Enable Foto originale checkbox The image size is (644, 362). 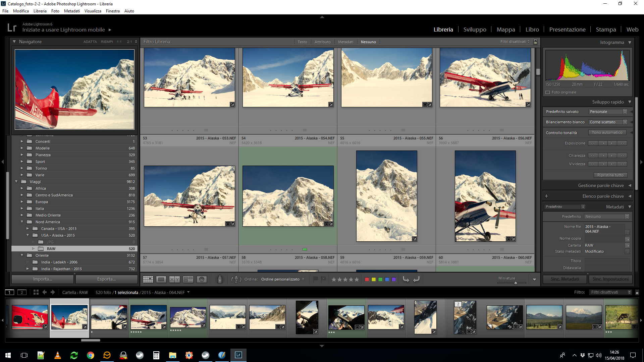(x=548, y=93)
